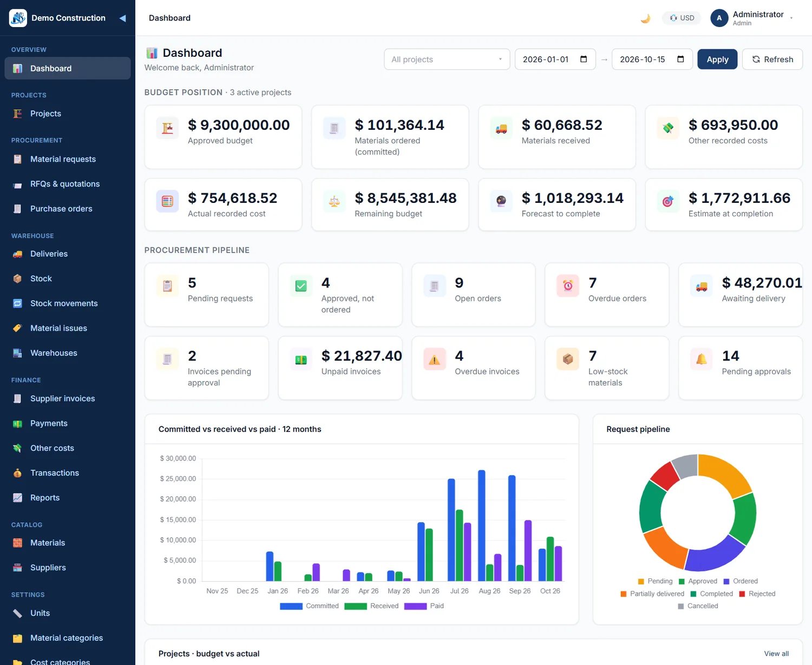Image resolution: width=812 pixels, height=665 pixels.
Task: Toggle dark mode with the moon icon
Action: click(x=645, y=18)
